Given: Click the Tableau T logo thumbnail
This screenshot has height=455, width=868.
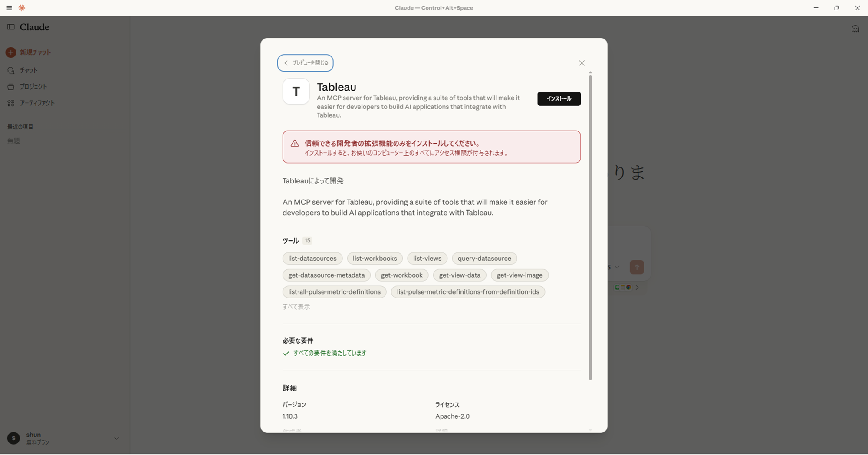Looking at the screenshot, I should click(x=296, y=91).
